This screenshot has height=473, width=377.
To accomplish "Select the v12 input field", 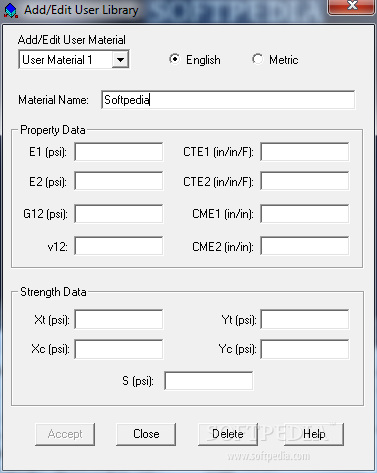I will point(119,246).
